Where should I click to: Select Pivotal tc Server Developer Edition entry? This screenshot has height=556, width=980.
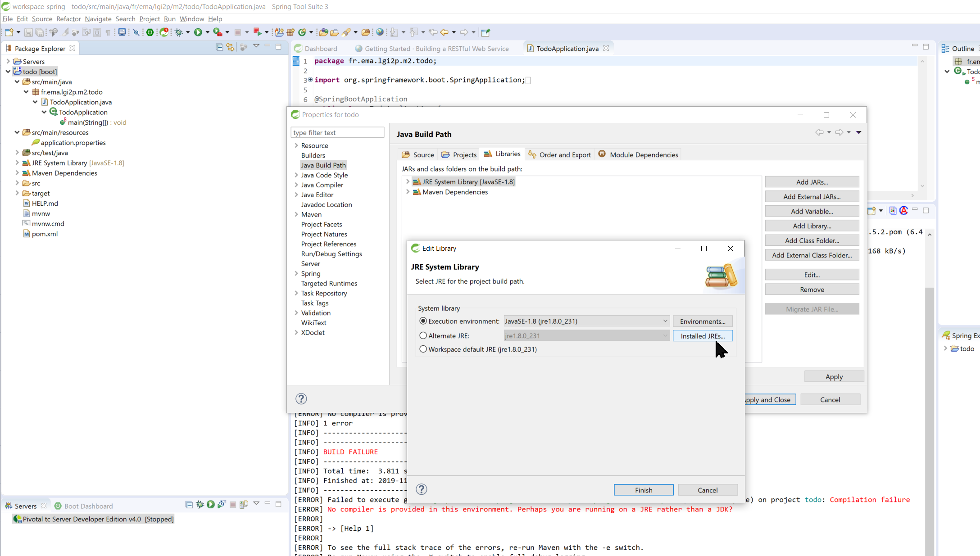tap(94, 519)
